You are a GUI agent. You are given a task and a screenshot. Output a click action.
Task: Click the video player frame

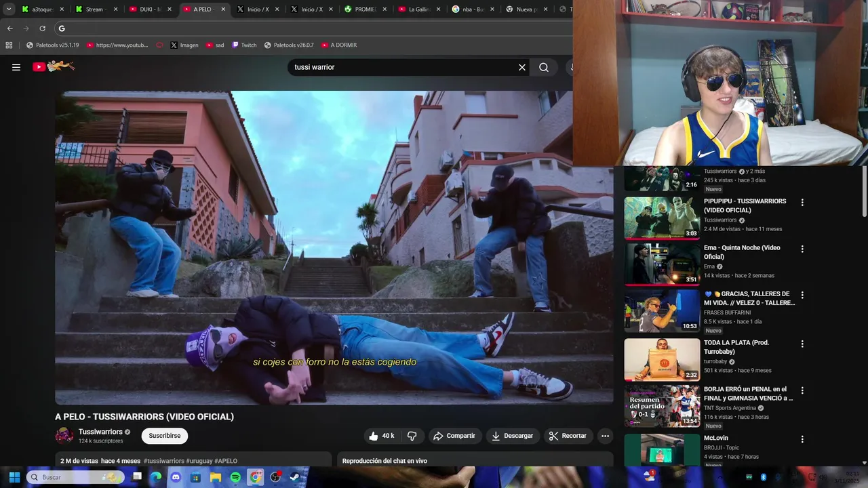click(x=334, y=247)
